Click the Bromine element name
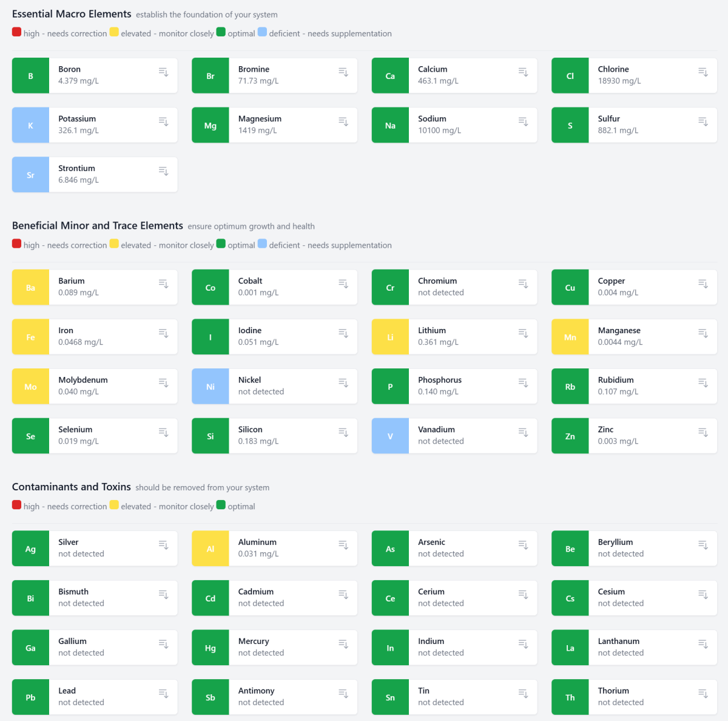The width and height of the screenshot is (728, 721). click(x=254, y=69)
